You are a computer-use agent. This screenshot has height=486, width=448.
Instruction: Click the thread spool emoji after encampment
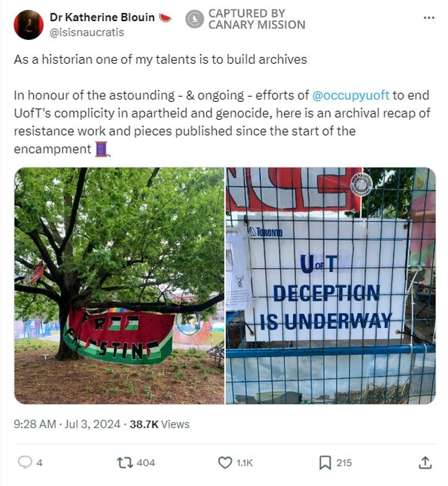(x=102, y=149)
